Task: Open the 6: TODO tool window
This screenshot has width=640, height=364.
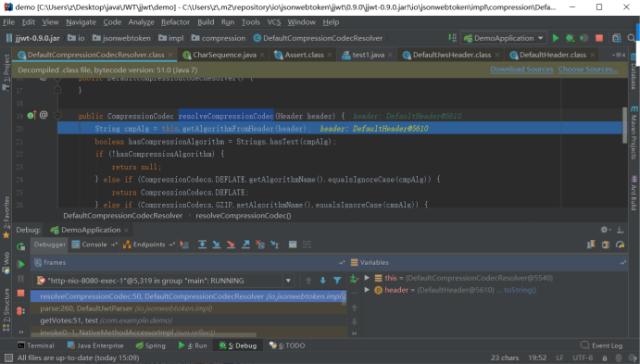Action: 287,345
